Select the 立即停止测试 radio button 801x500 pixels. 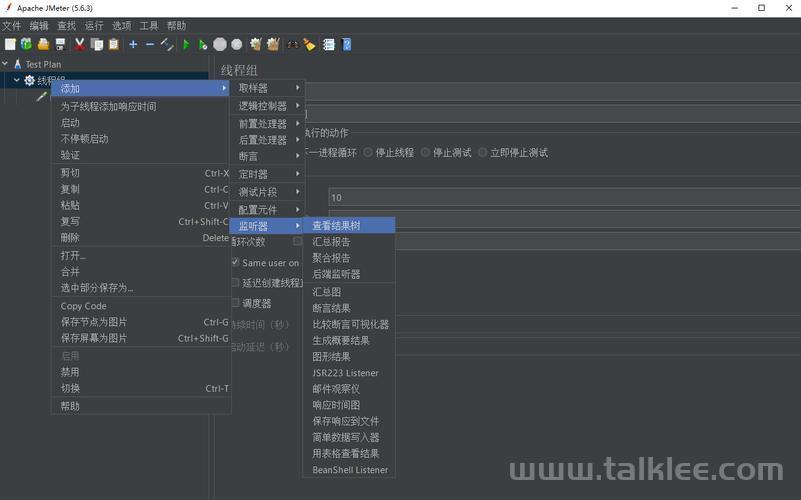(482, 152)
